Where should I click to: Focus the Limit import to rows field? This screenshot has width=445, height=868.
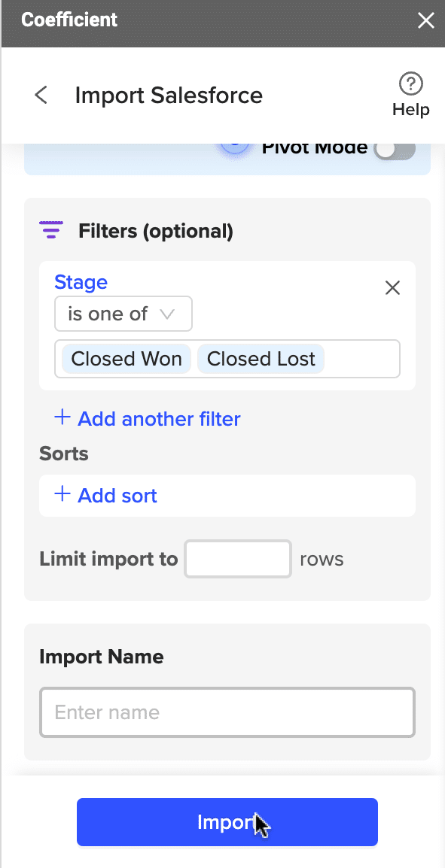238,559
